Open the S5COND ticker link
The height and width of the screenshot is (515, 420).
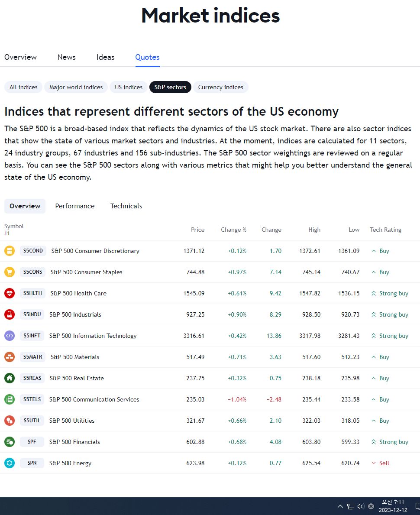pos(33,251)
